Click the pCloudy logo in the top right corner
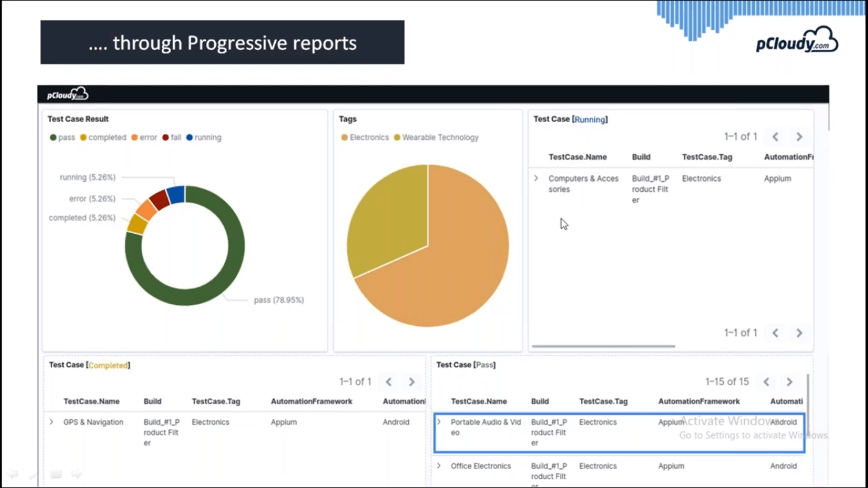This screenshot has width=868, height=488. 797,39
